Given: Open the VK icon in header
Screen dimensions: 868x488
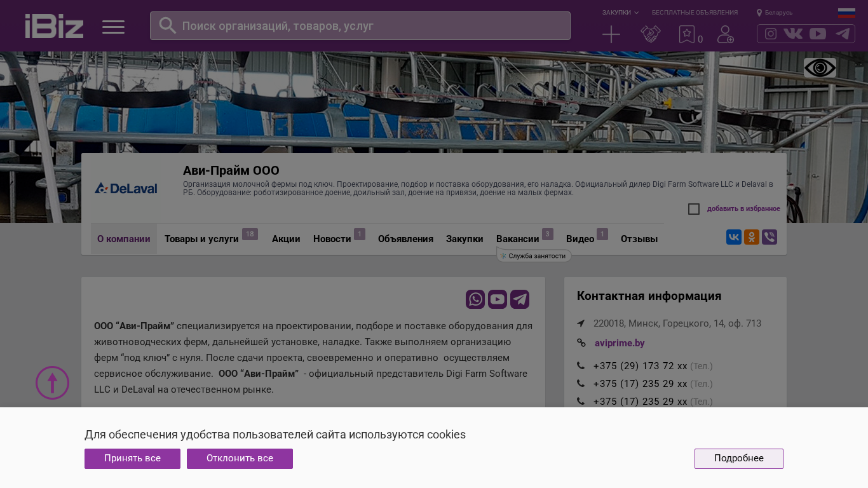Looking at the screenshot, I should coord(793,34).
